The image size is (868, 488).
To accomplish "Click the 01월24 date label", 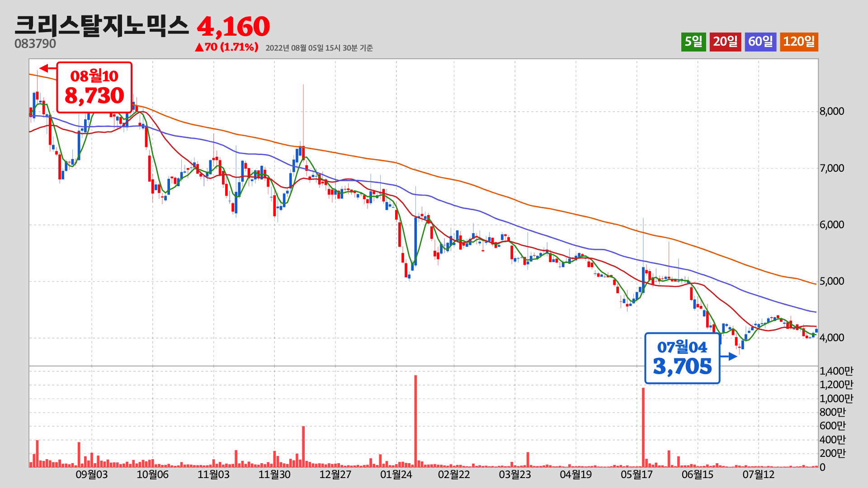I will click(x=396, y=475).
